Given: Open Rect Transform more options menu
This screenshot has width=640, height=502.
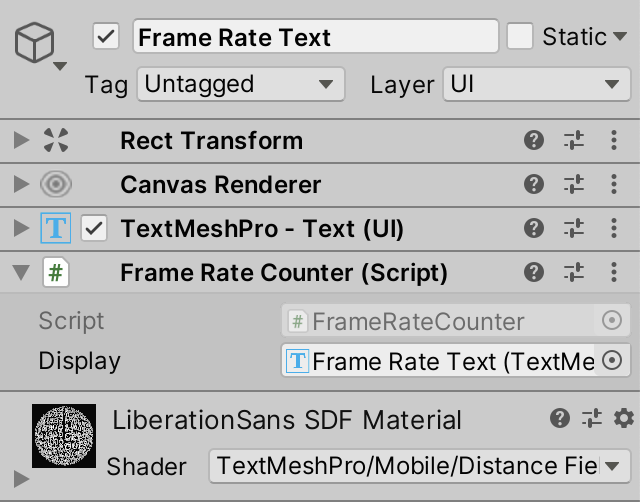Looking at the screenshot, I should (x=614, y=141).
